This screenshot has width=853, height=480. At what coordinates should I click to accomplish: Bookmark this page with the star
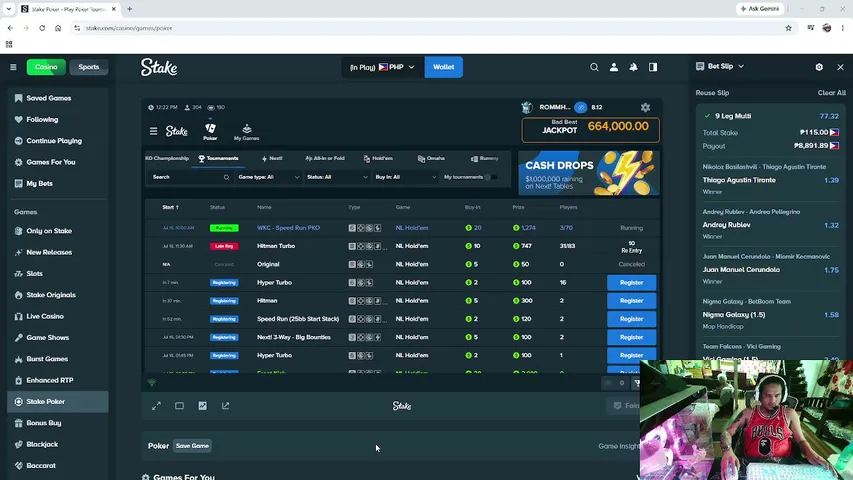[x=788, y=28]
